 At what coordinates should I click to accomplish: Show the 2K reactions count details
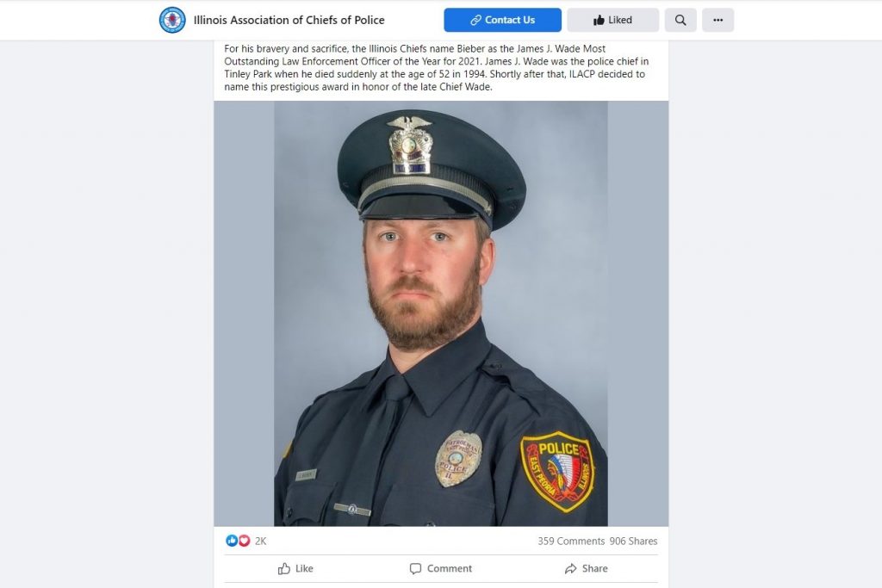pos(260,541)
